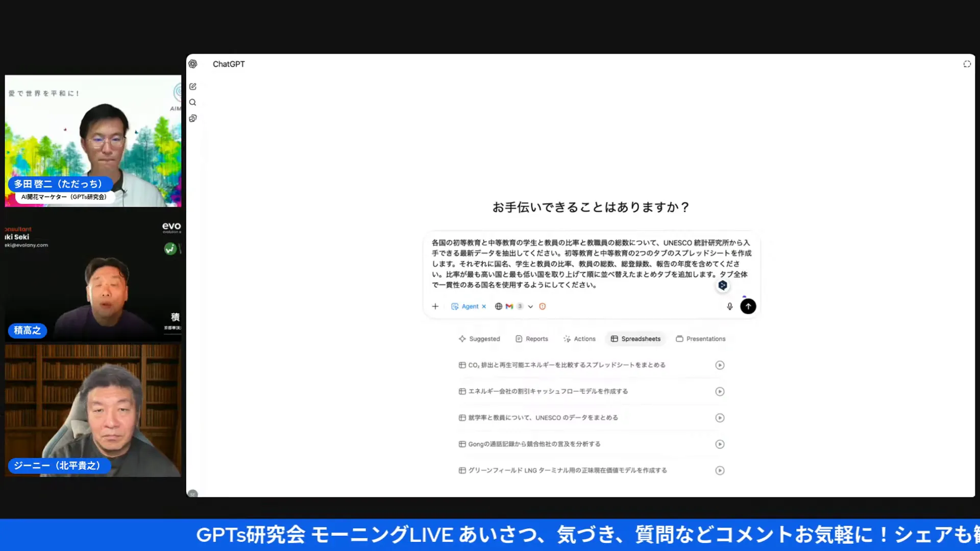Click the 多田 啓二 video thumbnail
The image size is (980, 551).
(93, 141)
